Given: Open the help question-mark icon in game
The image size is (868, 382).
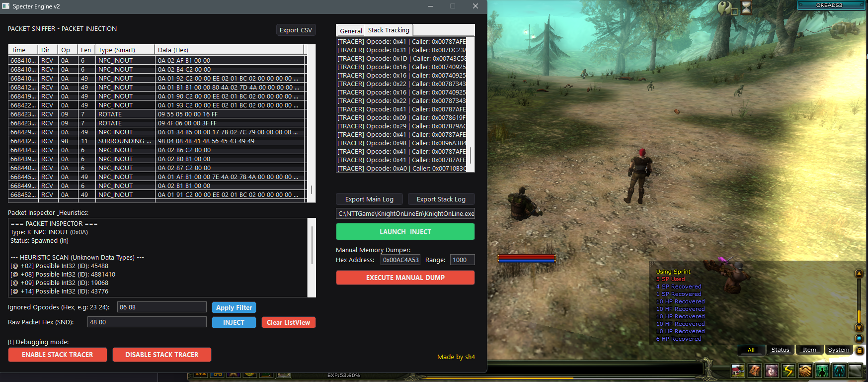Looking at the screenshot, I should tap(725, 7).
